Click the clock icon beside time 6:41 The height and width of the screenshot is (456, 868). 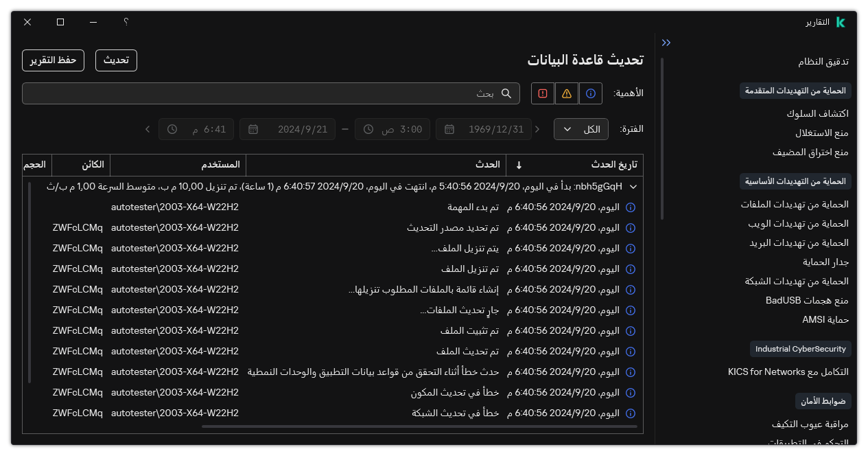click(x=173, y=129)
